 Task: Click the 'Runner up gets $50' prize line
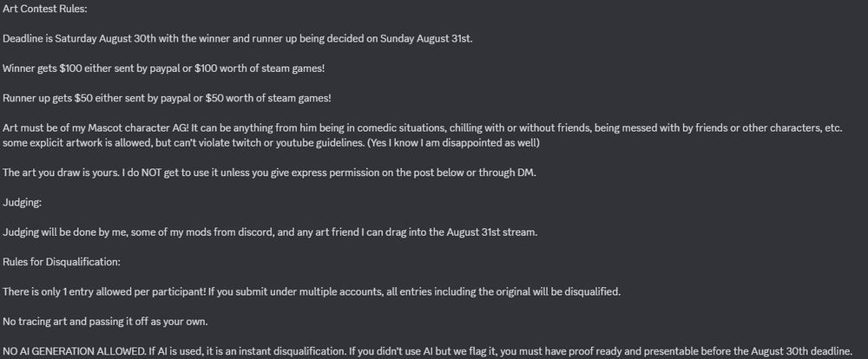[168, 99]
